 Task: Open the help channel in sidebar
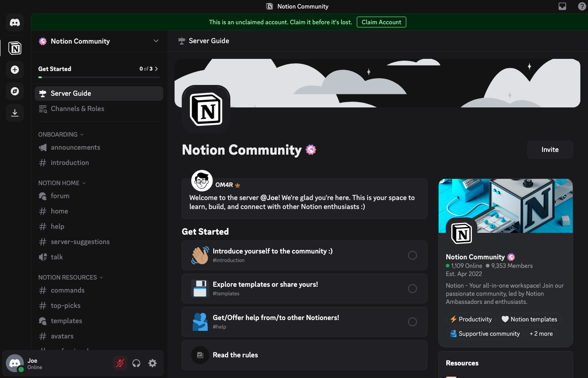(x=99, y=227)
